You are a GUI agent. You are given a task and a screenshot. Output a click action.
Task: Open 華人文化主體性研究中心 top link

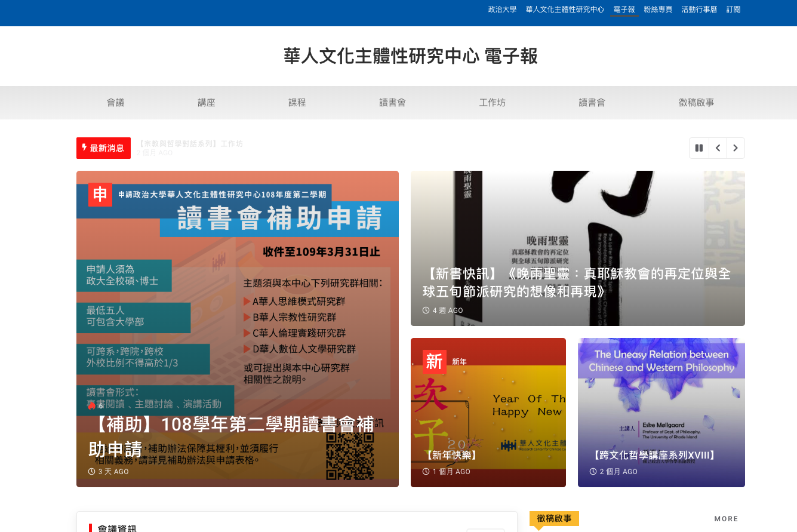[565, 10]
